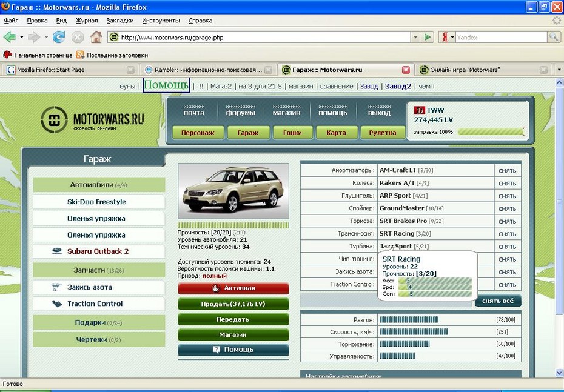Open the search engine selector dropdown
Viewport: 564px width, 392px height.
(x=452, y=37)
